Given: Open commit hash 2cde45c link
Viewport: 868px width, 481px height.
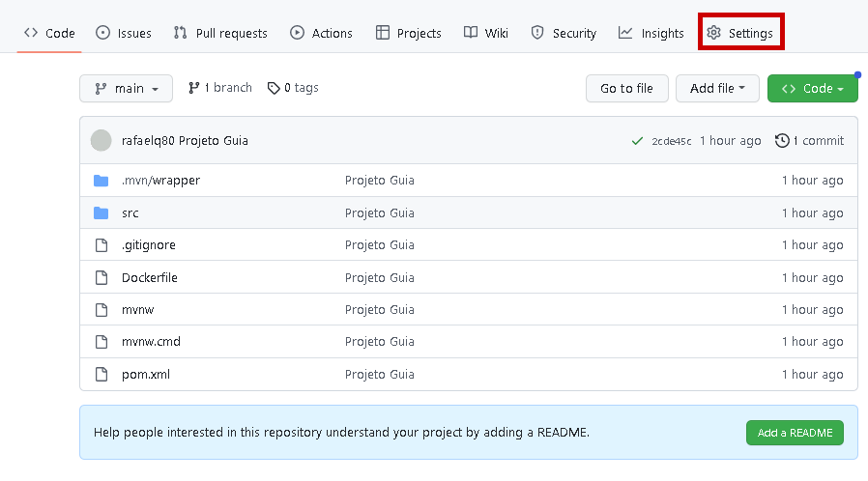Looking at the screenshot, I should (671, 141).
